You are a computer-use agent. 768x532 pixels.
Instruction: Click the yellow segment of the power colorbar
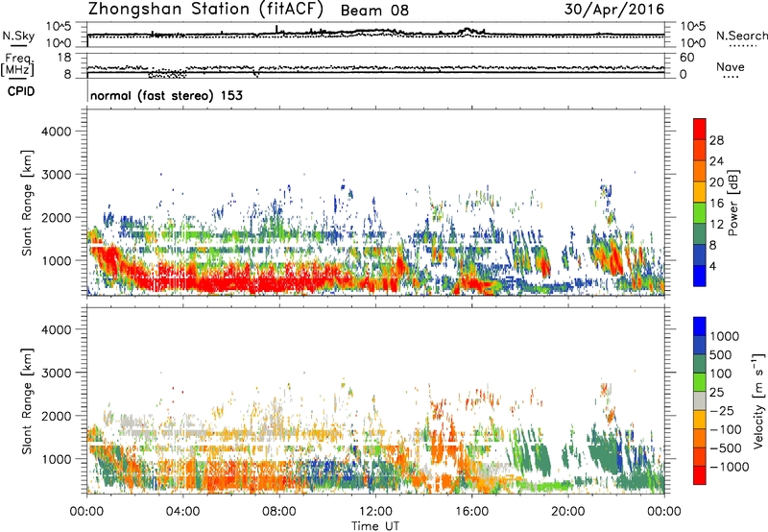[x=700, y=192]
